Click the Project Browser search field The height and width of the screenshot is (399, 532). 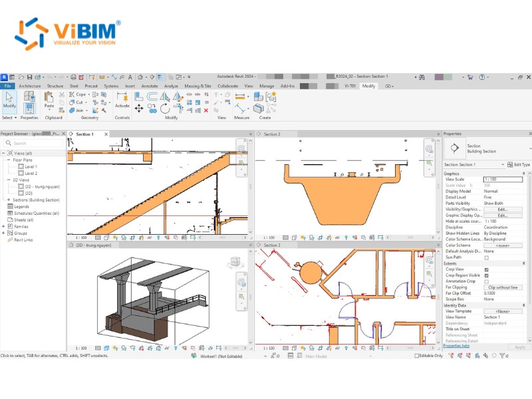[33, 143]
